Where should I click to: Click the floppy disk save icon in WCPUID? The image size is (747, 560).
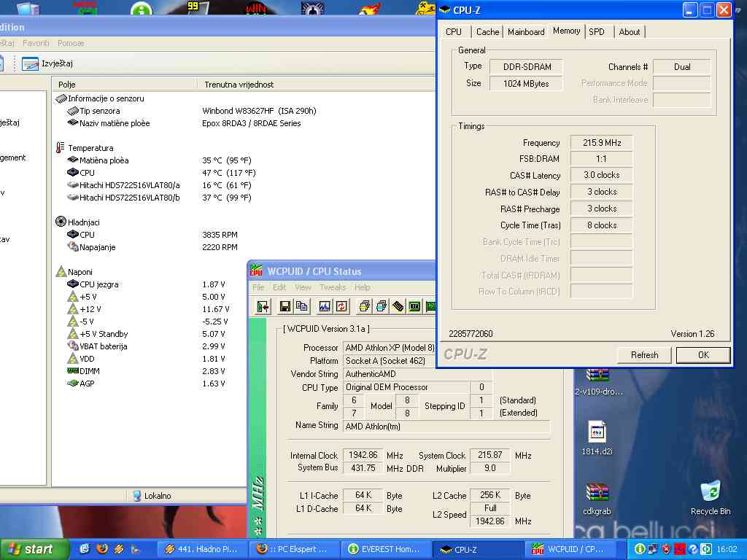[285, 306]
